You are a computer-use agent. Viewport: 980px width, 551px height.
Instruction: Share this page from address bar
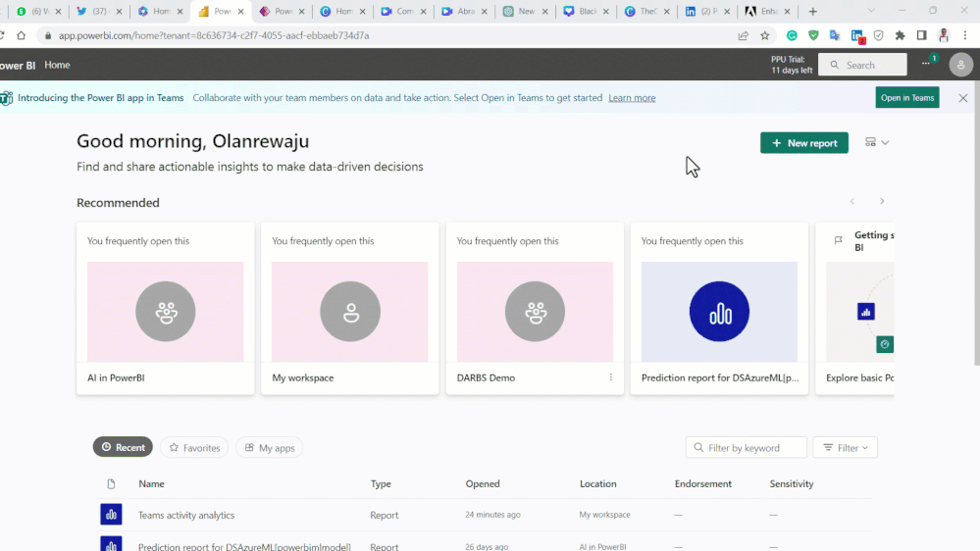coord(744,35)
